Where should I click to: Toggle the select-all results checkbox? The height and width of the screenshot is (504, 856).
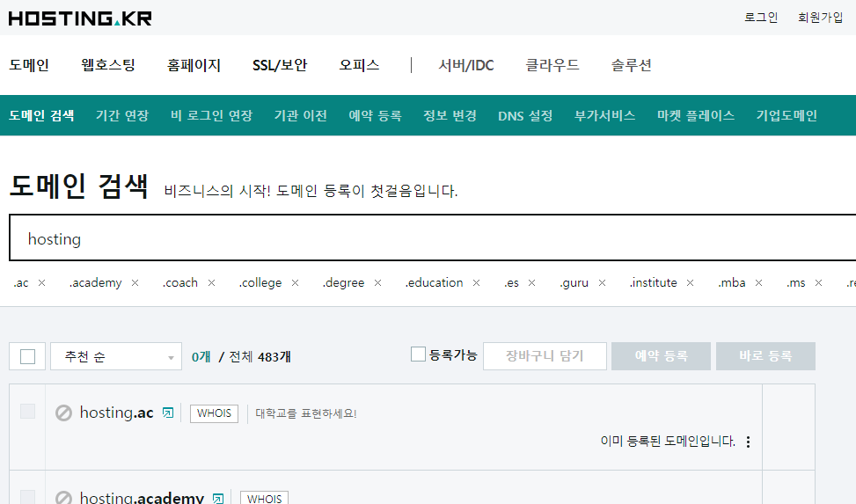pos(27,356)
